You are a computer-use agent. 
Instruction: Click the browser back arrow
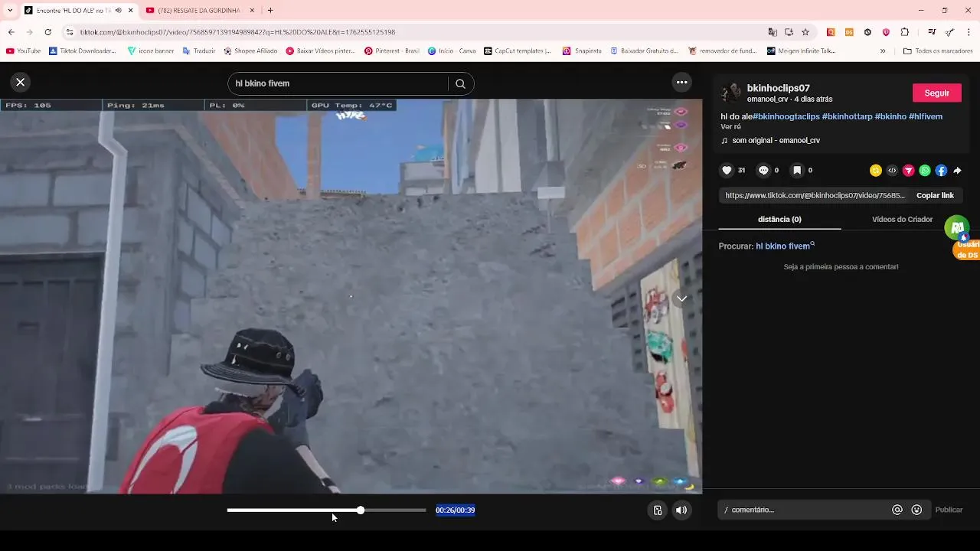click(x=11, y=32)
